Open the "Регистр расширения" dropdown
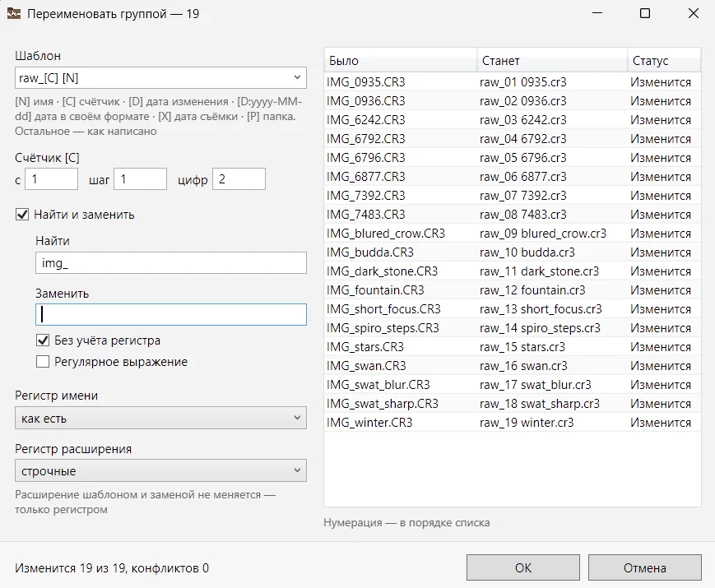Viewport: 715px width, 588px height. pyautogui.click(x=160, y=471)
